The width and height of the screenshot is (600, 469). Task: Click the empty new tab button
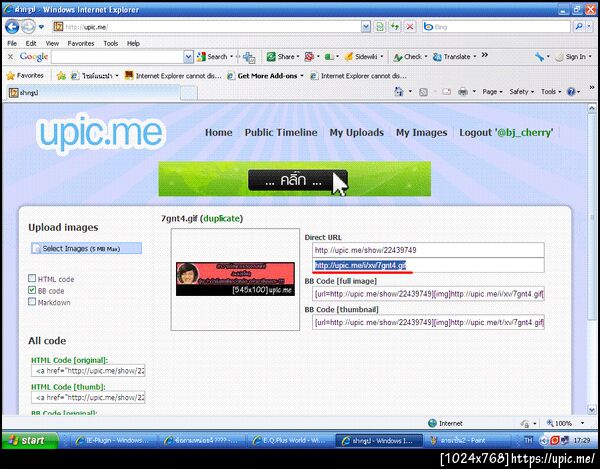tap(189, 93)
